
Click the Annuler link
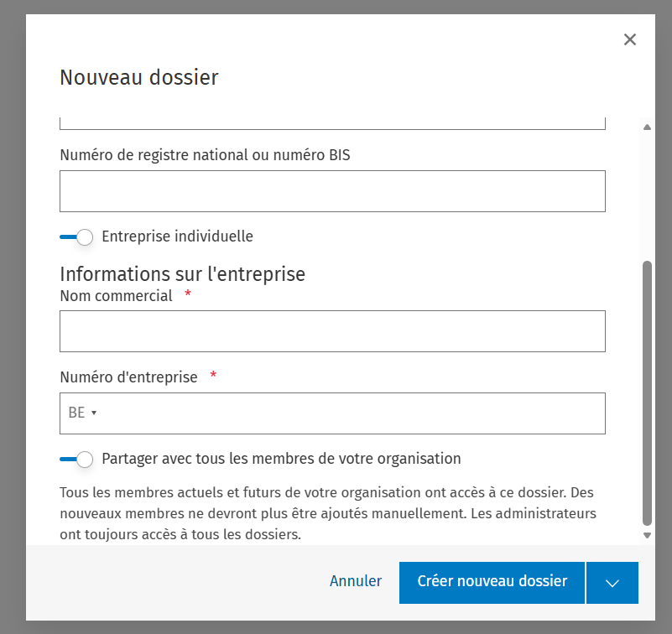click(x=356, y=581)
